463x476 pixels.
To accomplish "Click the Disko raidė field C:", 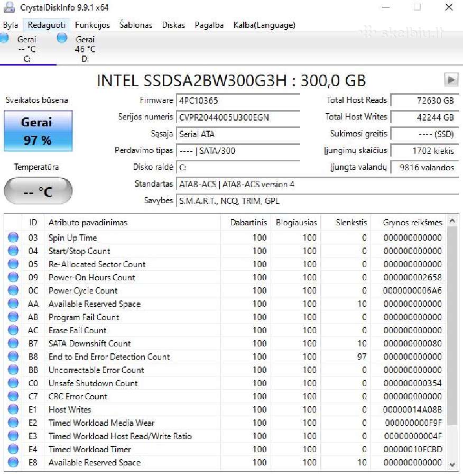I will 238,167.
